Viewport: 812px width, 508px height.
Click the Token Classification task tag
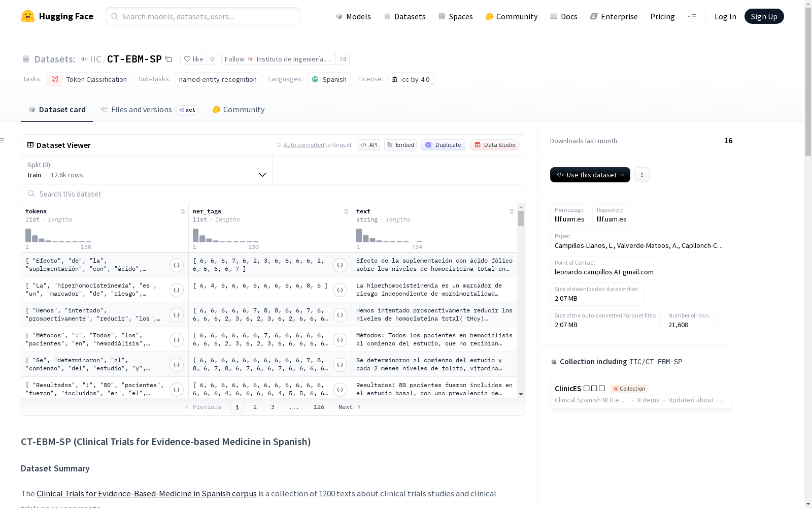88,79
